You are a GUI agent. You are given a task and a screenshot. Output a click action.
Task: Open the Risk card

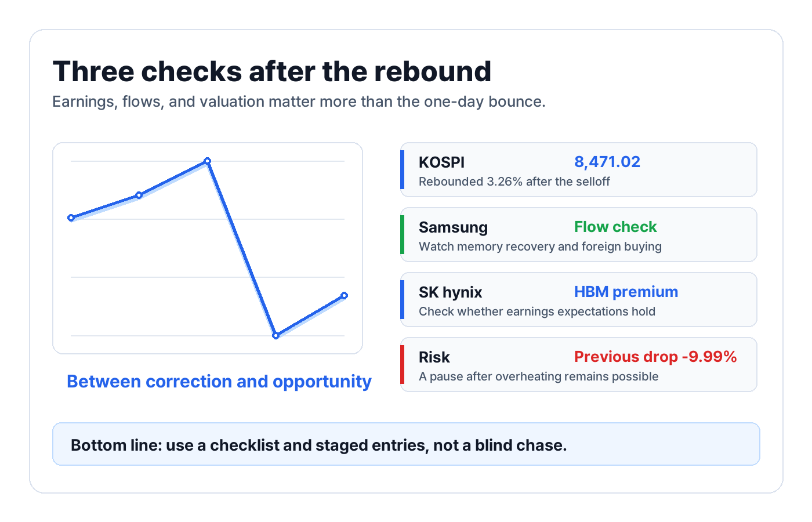pos(578,365)
